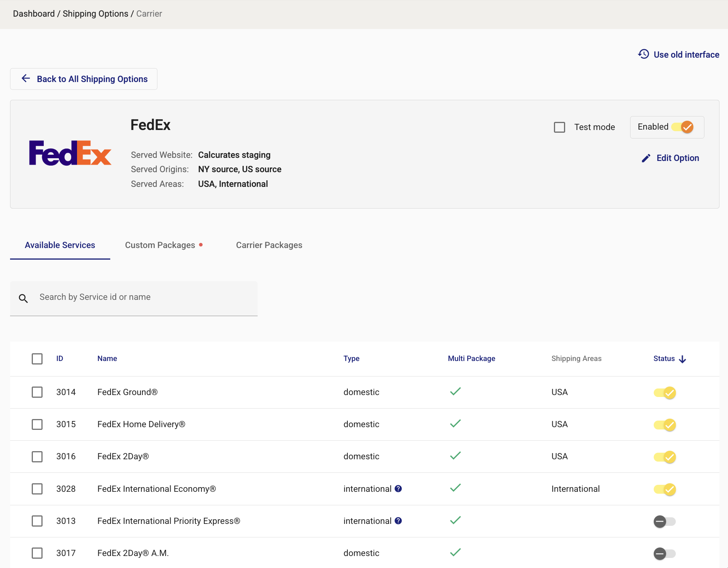Image resolution: width=728 pixels, height=568 pixels.
Task: Select checkbox for FedEx Home Delivery
Action: (x=37, y=424)
